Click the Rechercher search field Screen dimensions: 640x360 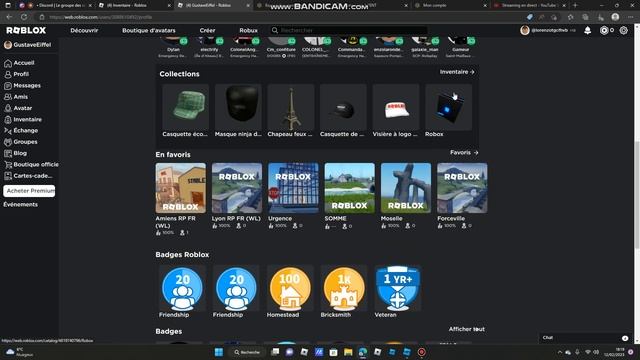click(x=349, y=30)
